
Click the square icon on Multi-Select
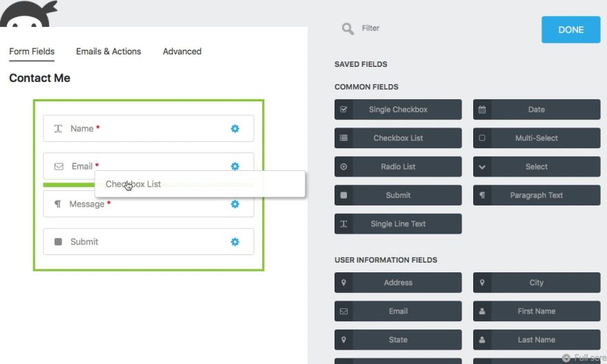tap(482, 138)
